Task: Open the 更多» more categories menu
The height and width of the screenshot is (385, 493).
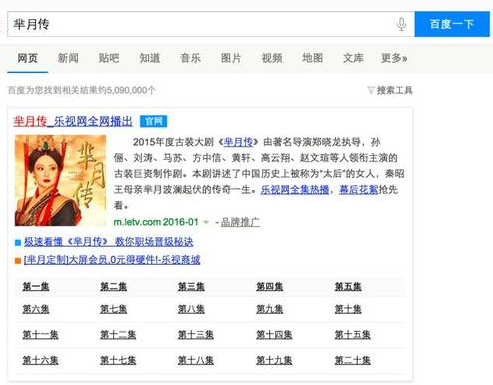Action: point(394,58)
